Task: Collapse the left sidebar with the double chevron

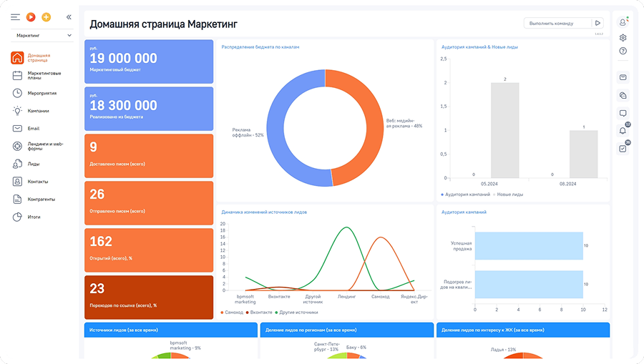Action: pos(69,16)
